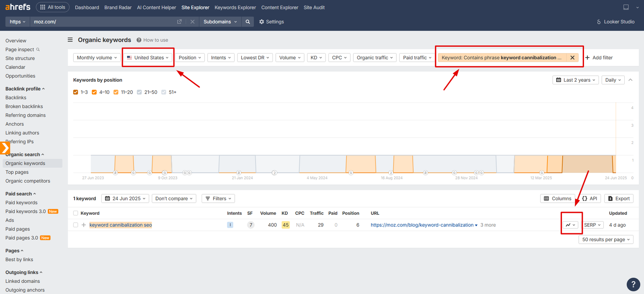Toggle 1–3 position checkbox

point(76,92)
